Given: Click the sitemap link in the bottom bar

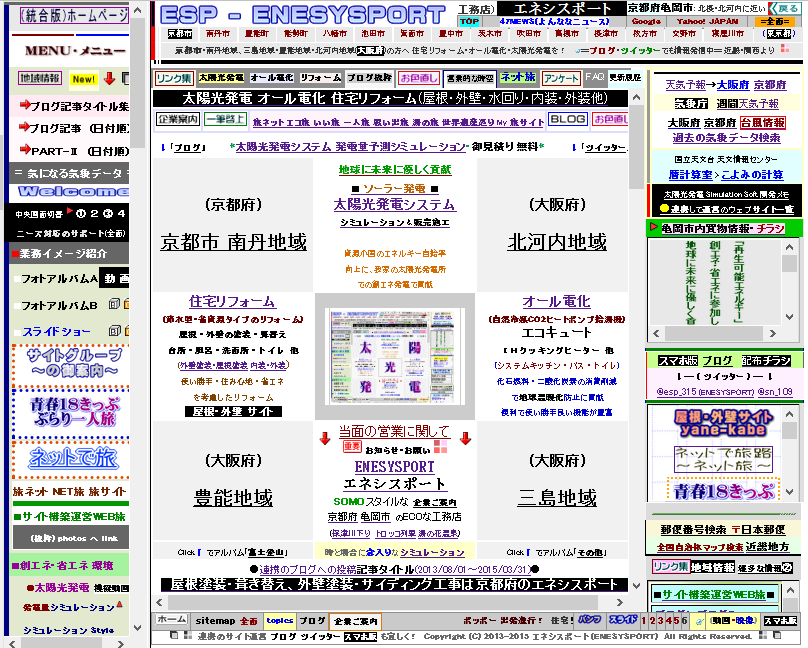Looking at the screenshot, I should [215, 620].
